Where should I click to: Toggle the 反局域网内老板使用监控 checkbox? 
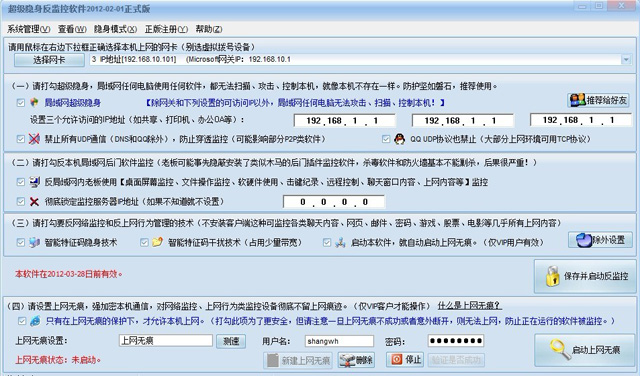[x=21, y=182]
